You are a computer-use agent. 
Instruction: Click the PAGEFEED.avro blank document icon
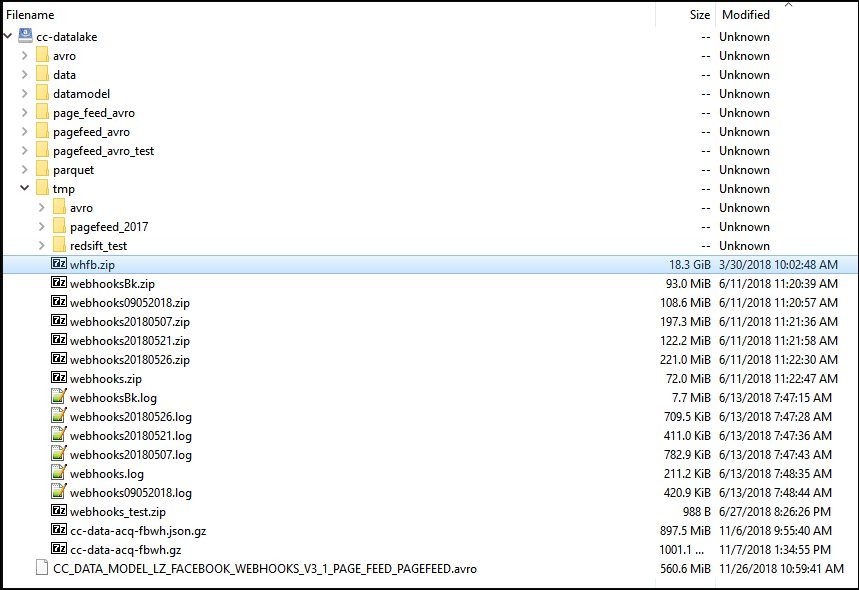click(42, 569)
